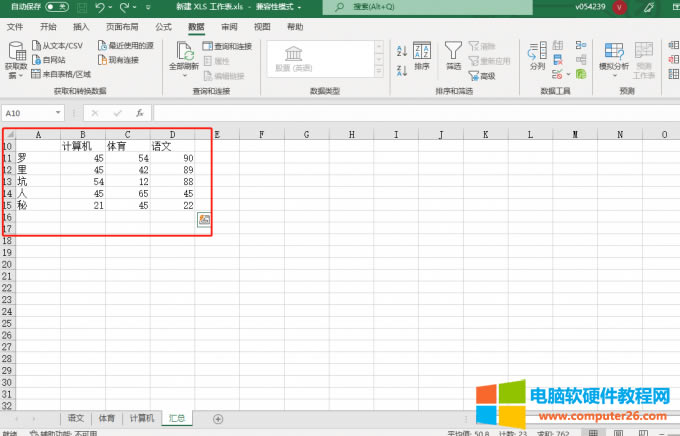This screenshot has height=436, width=680.
Task: Click the paste options icon below table
Action: pyautogui.click(x=203, y=219)
